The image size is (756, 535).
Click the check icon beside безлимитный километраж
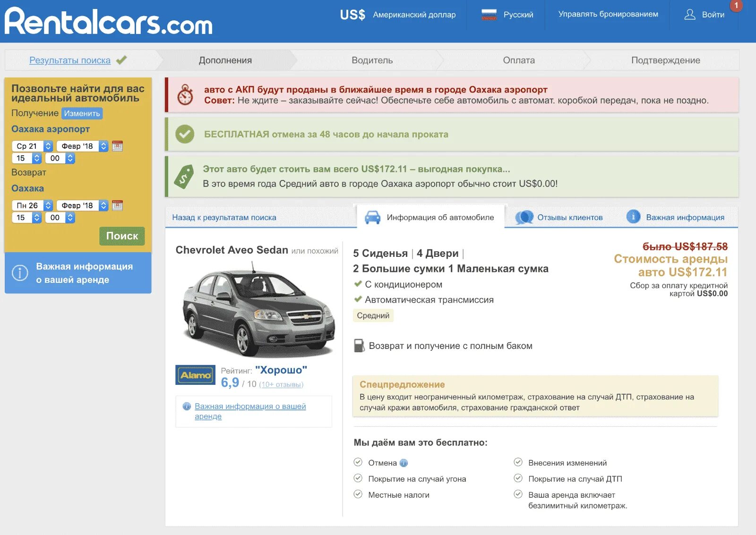518,494
